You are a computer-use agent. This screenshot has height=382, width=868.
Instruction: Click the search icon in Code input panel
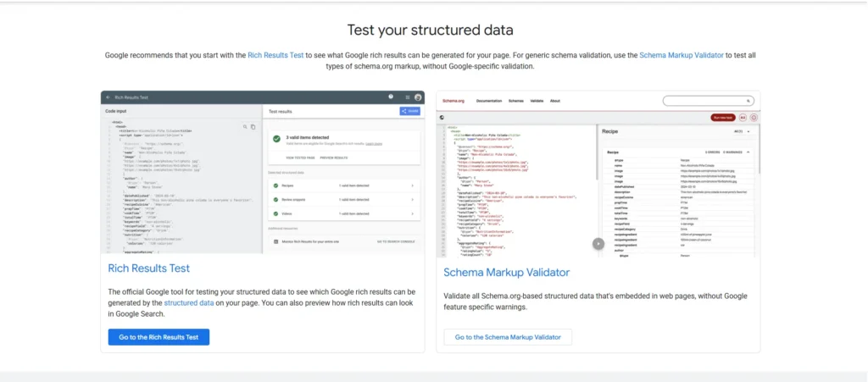coord(244,126)
